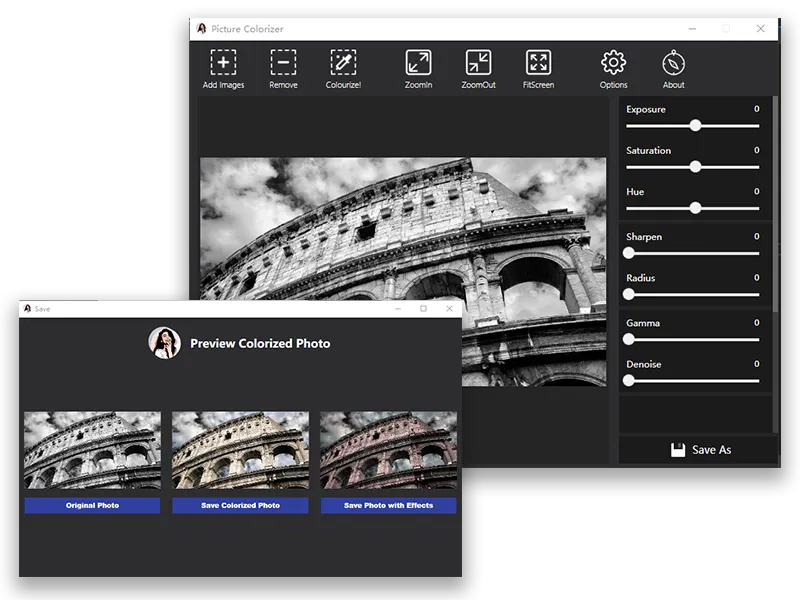Open the Options gear icon

pyautogui.click(x=613, y=60)
